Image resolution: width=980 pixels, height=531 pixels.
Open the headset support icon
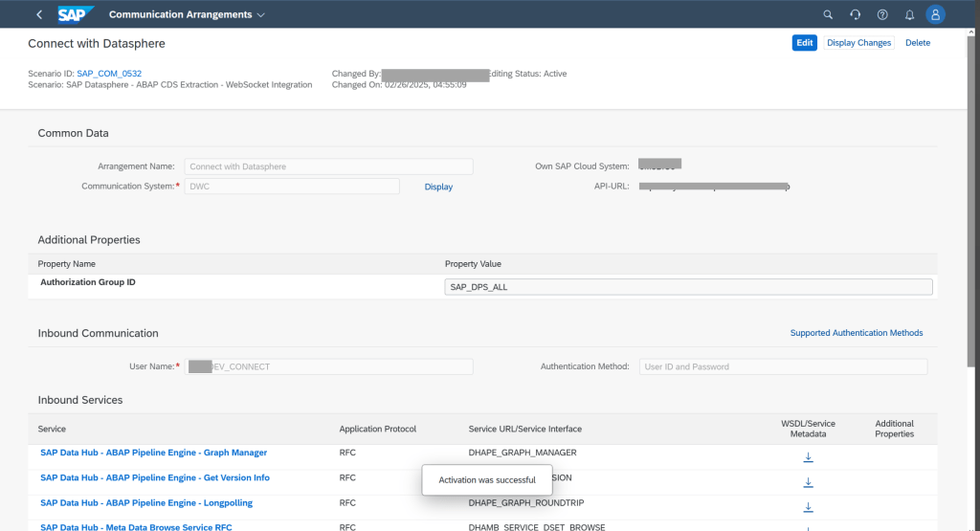[856, 14]
